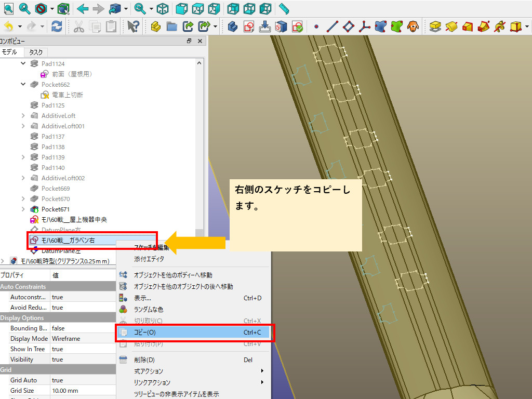Click the Refresh recompute icon
This screenshot has width=532, height=399.
(x=57, y=26)
